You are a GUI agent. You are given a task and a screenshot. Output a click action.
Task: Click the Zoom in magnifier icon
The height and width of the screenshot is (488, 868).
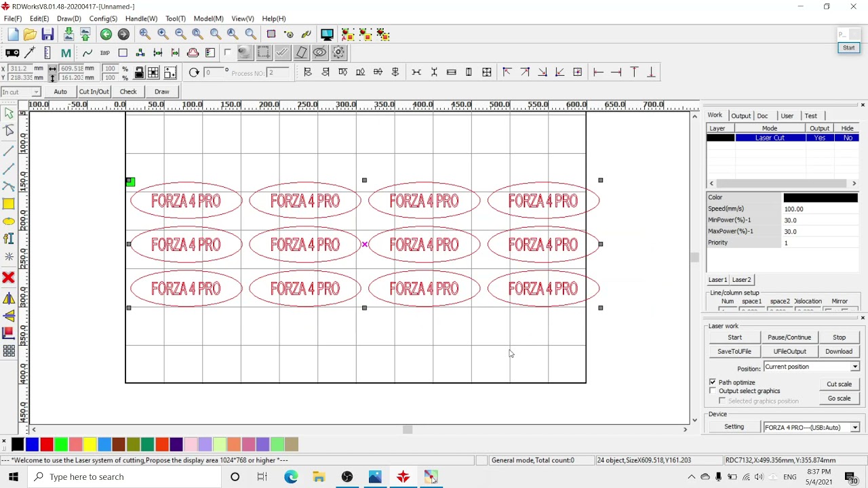pos(163,34)
